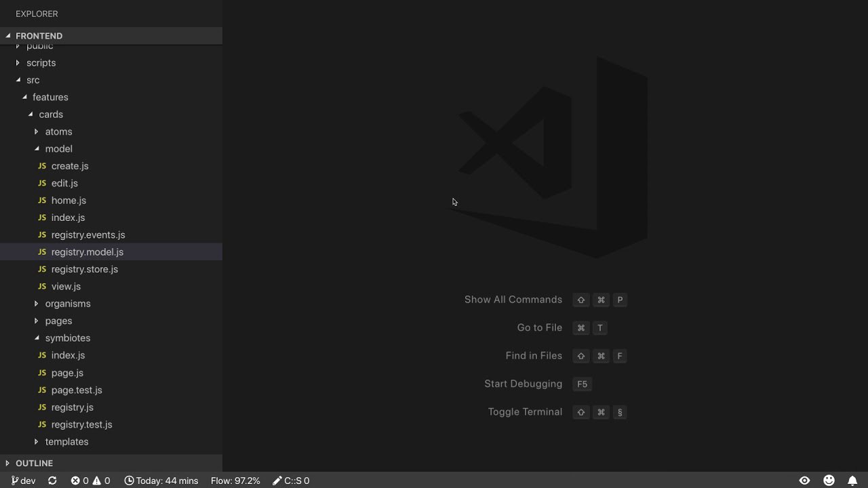Open home.js file
Screen dimensions: 868x488
[111, 201]
